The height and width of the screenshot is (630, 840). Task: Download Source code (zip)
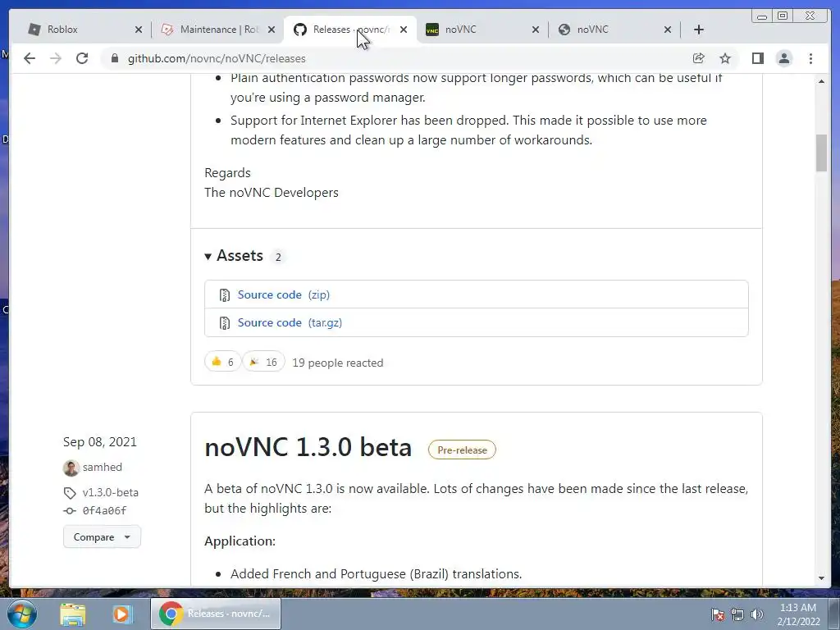[283, 294]
